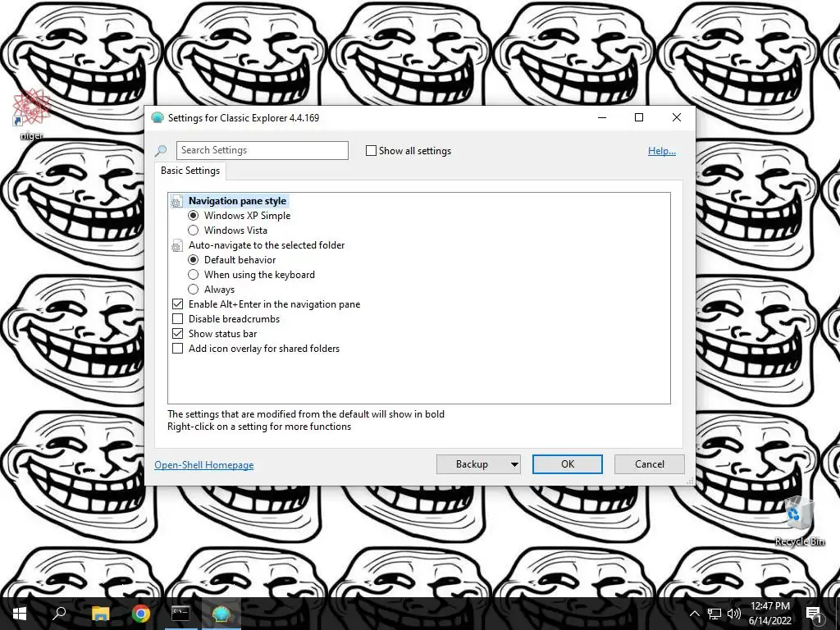
Task: Minimize the Classic Explorer settings window
Action: [x=602, y=117]
